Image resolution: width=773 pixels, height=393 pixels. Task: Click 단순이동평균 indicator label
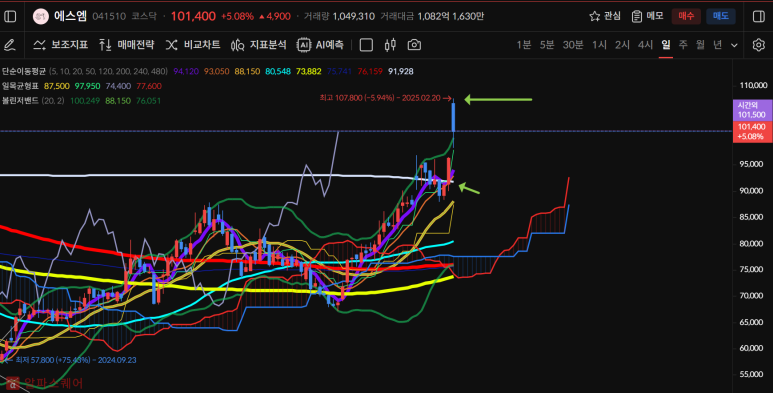pos(24,71)
